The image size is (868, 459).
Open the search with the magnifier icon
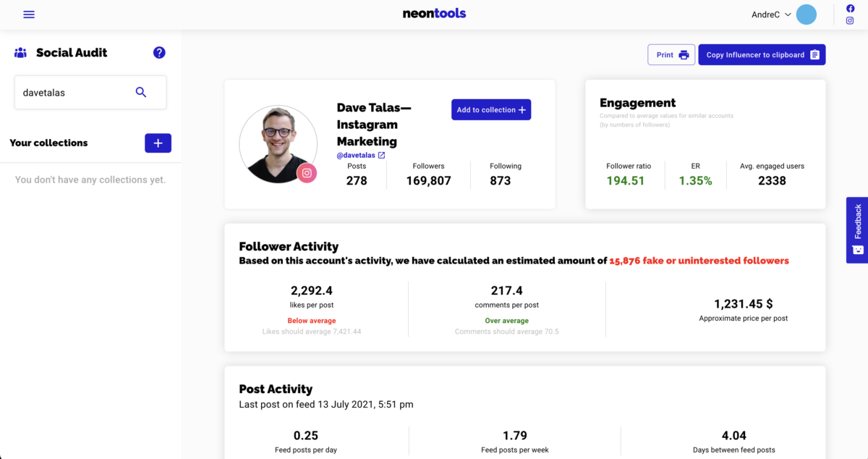(x=141, y=92)
